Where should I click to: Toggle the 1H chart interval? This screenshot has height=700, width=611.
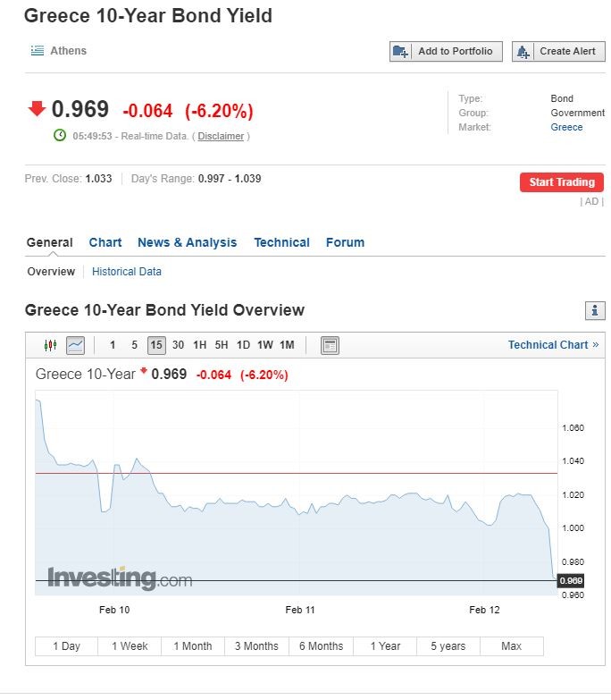pyautogui.click(x=199, y=345)
